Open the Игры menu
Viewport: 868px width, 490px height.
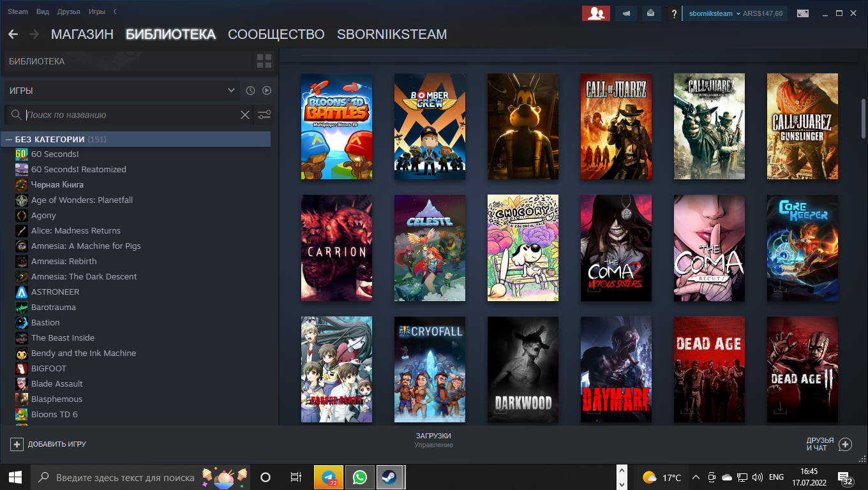(97, 12)
